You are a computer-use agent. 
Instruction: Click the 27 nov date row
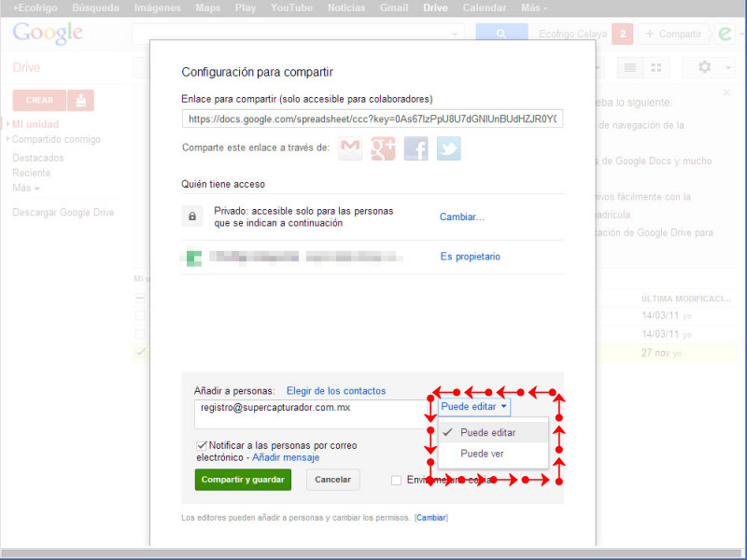661,353
